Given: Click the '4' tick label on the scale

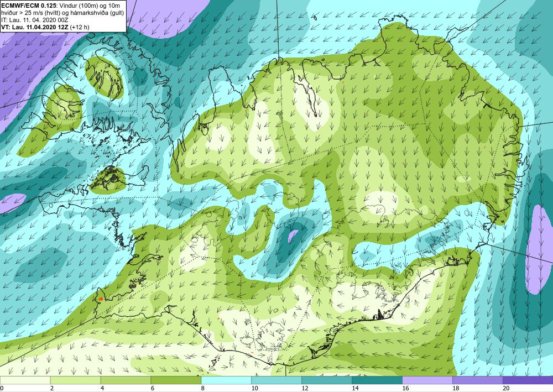Looking at the screenshot, I should [x=102, y=388].
